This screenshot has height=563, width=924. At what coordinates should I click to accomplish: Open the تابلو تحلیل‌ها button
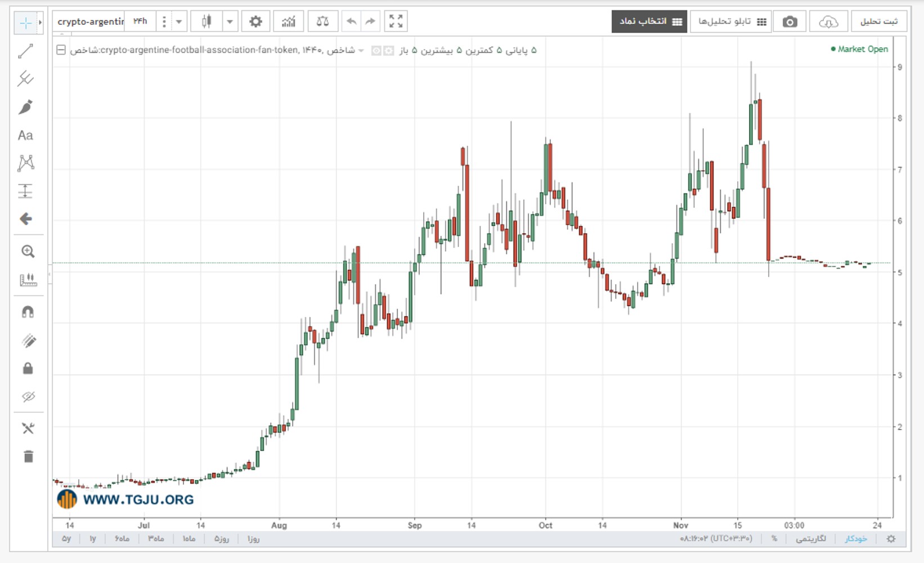732,21
